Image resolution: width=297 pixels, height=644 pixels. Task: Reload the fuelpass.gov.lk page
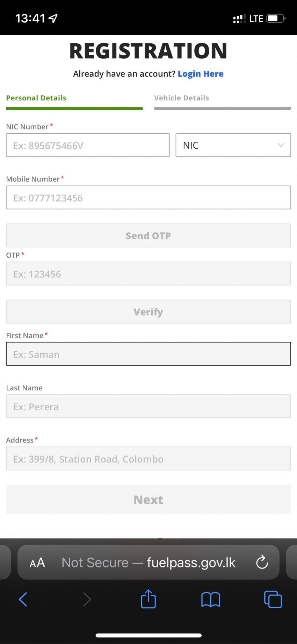click(262, 562)
